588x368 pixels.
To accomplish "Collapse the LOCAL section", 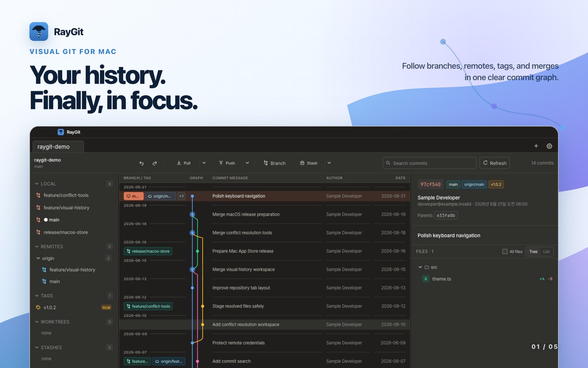I will click(x=37, y=184).
